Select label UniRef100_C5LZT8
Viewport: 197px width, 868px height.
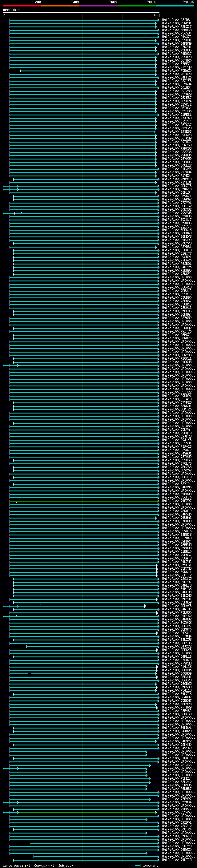pyautogui.click(x=177, y=186)
